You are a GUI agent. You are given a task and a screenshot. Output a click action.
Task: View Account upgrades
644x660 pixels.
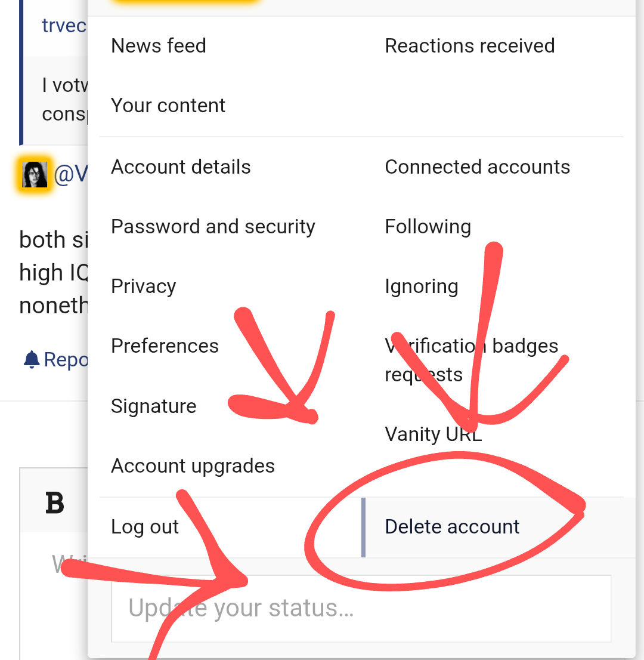193,466
